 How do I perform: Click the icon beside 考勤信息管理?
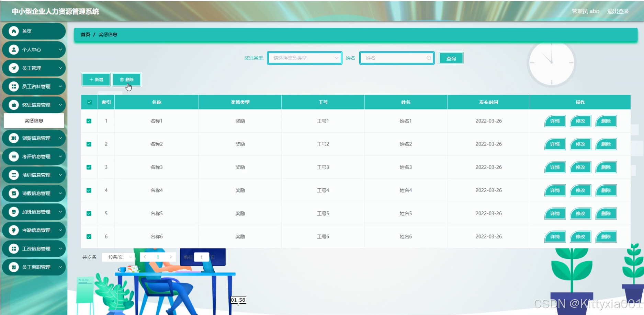(x=14, y=230)
